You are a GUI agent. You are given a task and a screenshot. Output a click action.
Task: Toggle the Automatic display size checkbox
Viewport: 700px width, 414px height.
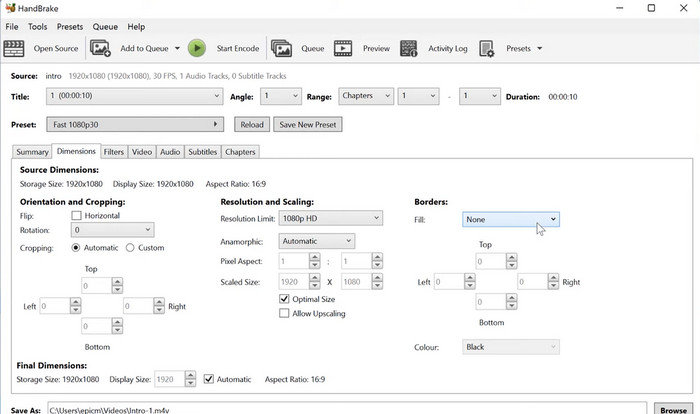(x=208, y=379)
